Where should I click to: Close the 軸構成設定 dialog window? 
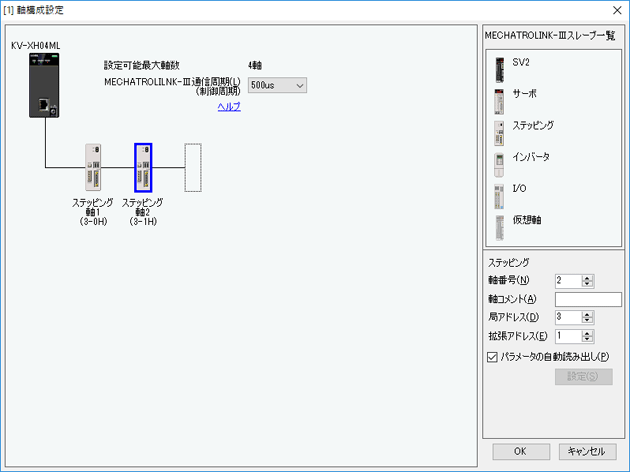617,10
